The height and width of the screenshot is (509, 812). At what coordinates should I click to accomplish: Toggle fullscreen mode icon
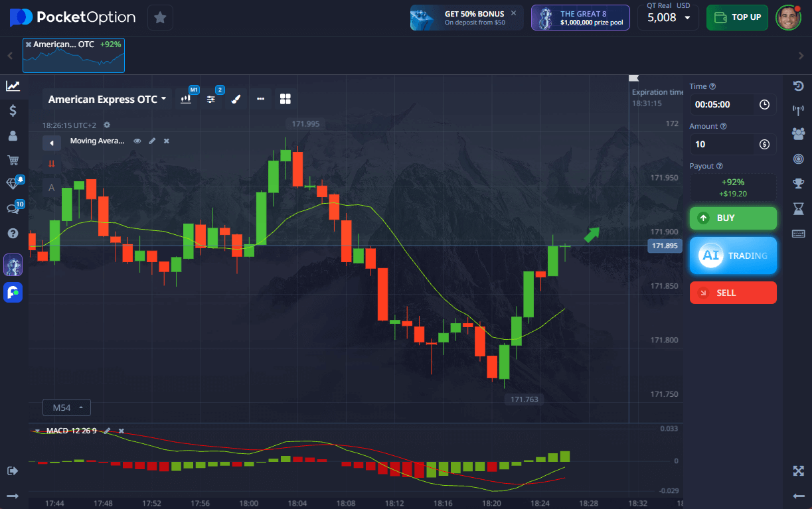coord(798,471)
